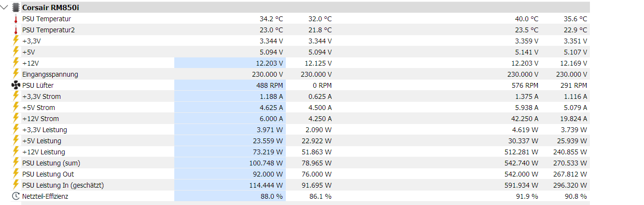Click the lightning icon beside +3,3V
Image resolution: width=644 pixels, height=205 pixels.
(15, 41)
